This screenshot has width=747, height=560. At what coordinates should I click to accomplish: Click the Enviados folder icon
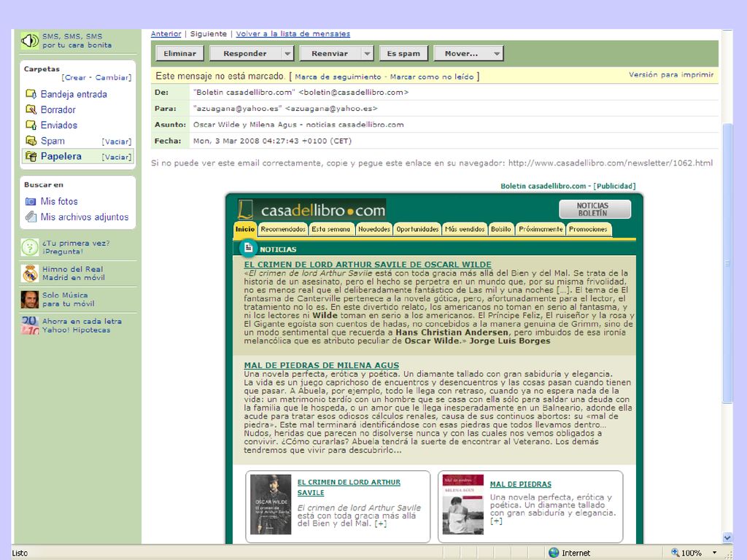tap(31, 125)
